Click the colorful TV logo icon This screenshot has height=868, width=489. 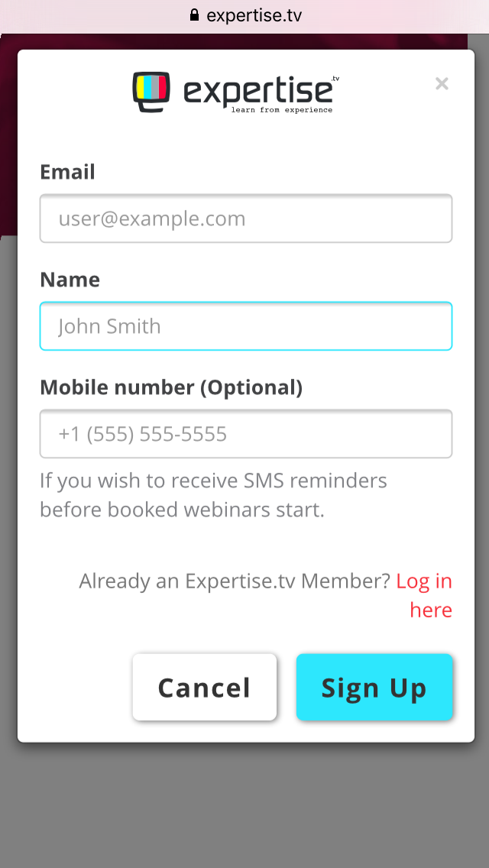tap(151, 90)
